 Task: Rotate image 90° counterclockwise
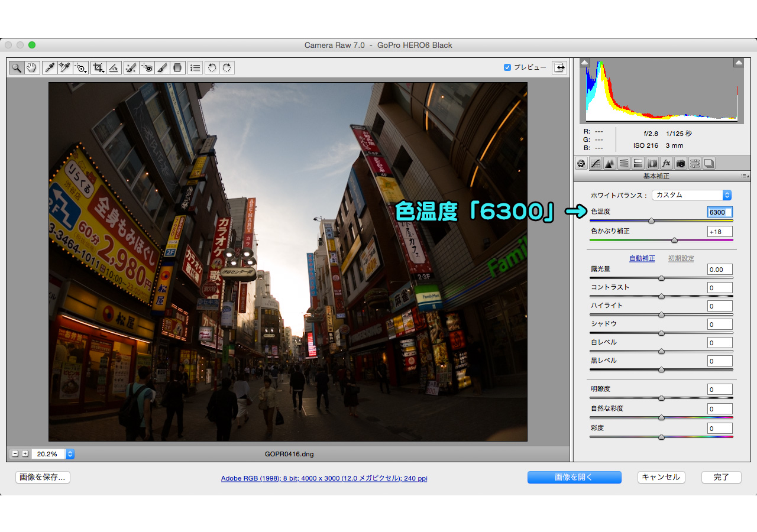[212, 67]
